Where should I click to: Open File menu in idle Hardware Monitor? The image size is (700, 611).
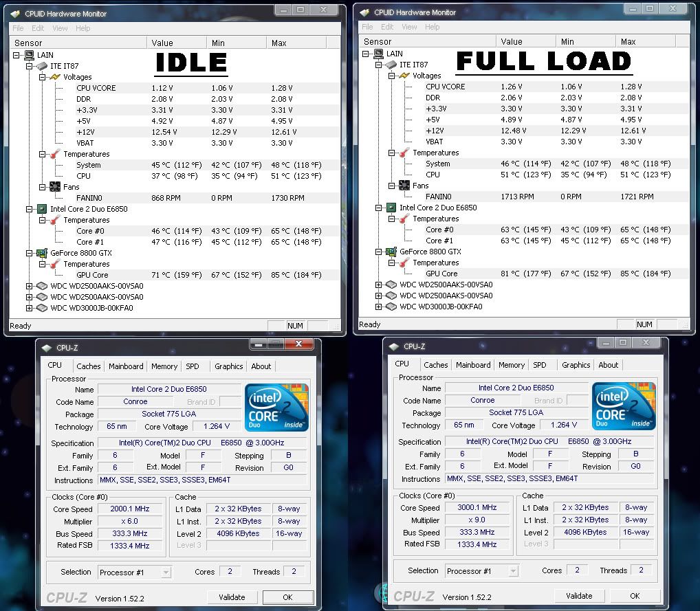coord(18,28)
